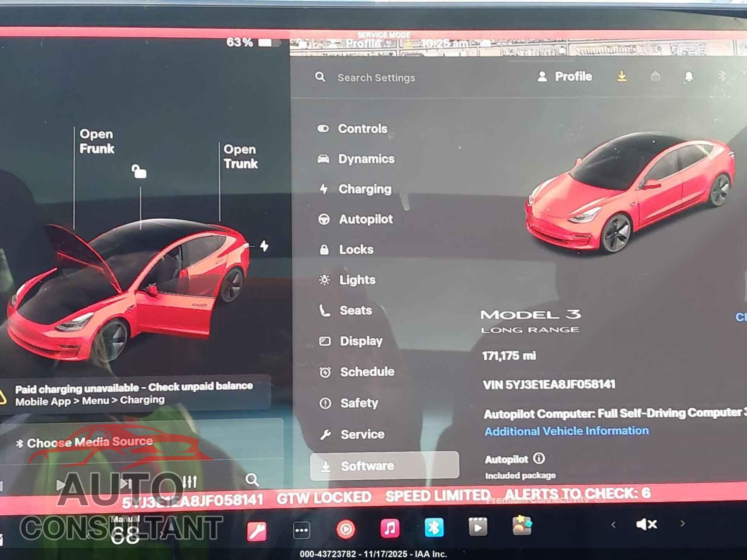Viewport: 747px width, 560px height.
Task: Open the Toybox app icon
Action: coord(522,525)
